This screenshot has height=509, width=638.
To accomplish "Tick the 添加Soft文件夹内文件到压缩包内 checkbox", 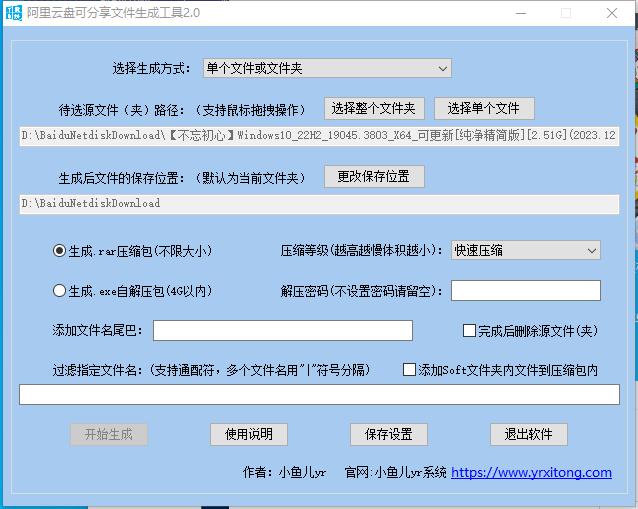I will tap(409, 370).
